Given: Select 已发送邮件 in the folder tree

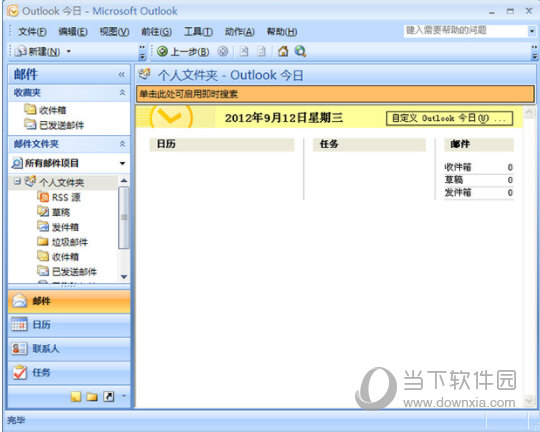Looking at the screenshot, I should tap(67, 271).
